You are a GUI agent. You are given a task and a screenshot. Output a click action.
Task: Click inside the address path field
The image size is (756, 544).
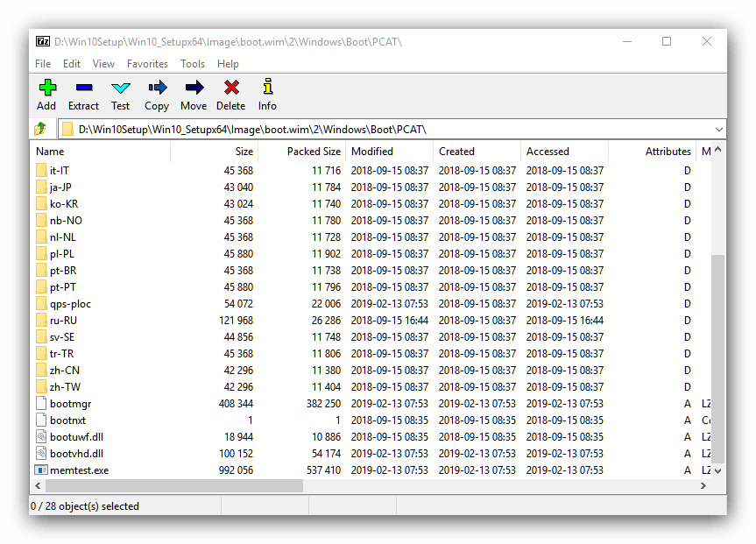(x=392, y=130)
